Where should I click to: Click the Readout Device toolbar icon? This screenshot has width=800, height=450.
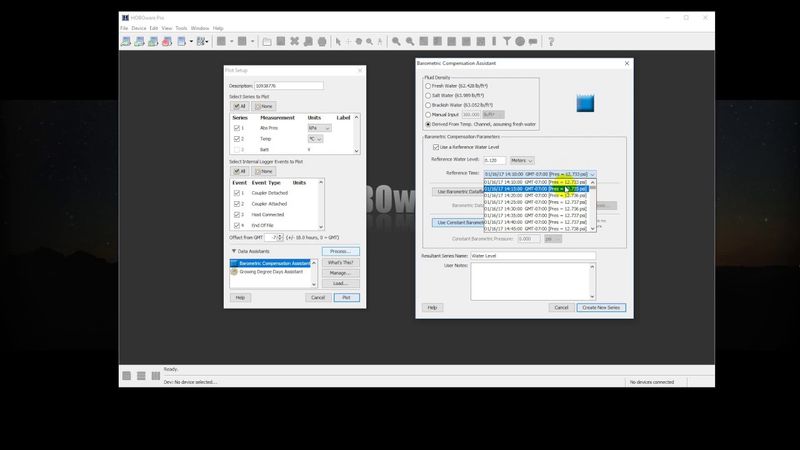point(139,42)
